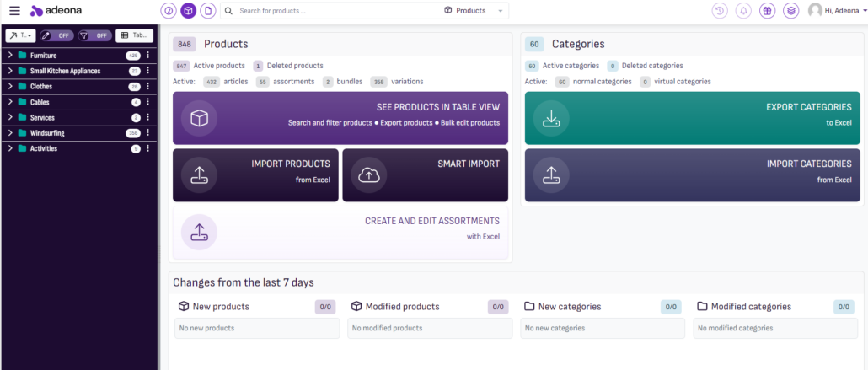Viewport: 868px width, 370px height.
Task: Open options menu for Small Kitchen Appliances
Action: pyautogui.click(x=147, y=71)
